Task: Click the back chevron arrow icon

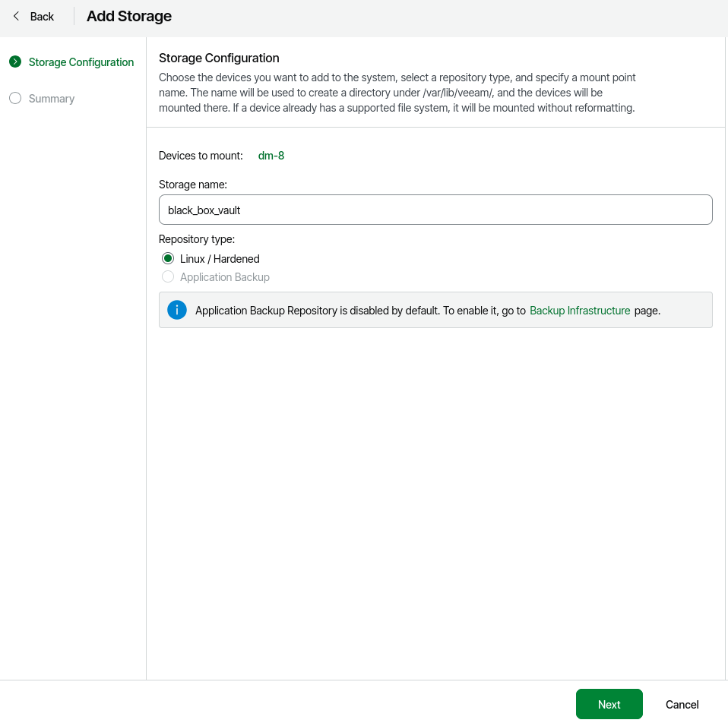Action: 16,16
